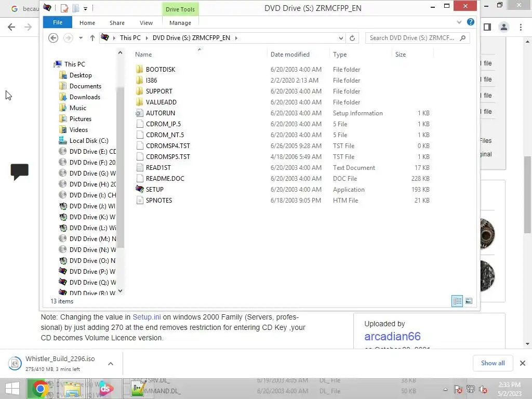Click Show all downloads in Chrome
532x399 pixels.
[x=493, y=363]
